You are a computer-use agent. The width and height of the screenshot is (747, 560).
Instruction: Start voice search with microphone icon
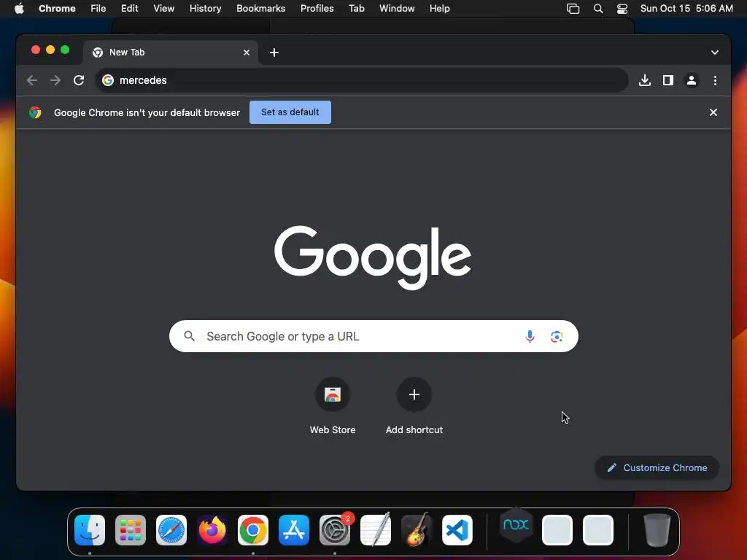pos(530,336)
